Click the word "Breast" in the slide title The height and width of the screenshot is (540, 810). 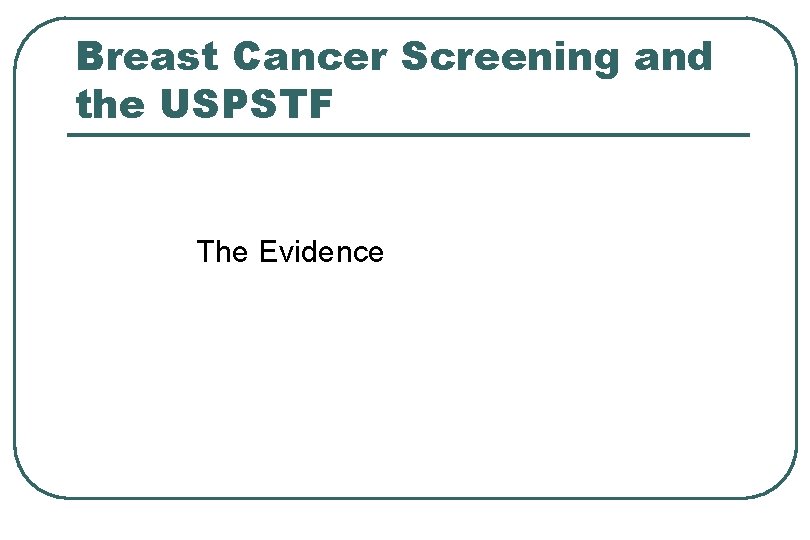[148, 57]
